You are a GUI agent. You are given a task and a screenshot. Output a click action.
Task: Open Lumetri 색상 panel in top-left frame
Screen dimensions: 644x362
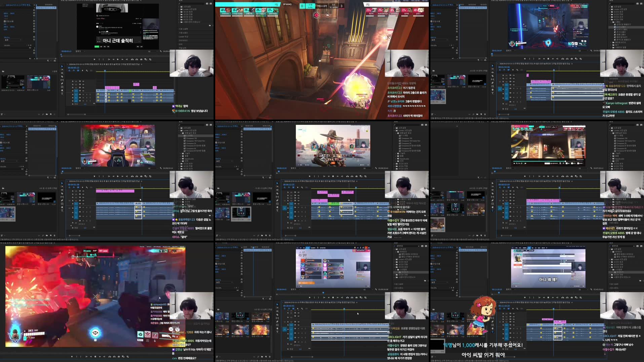pos(183,37)
